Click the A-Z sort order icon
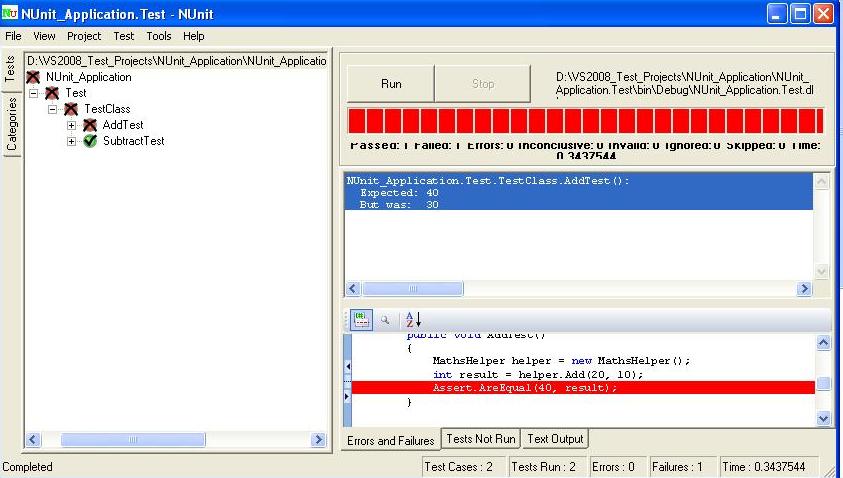The width and height of the screenshot is (843, 478). click(413, 319)
